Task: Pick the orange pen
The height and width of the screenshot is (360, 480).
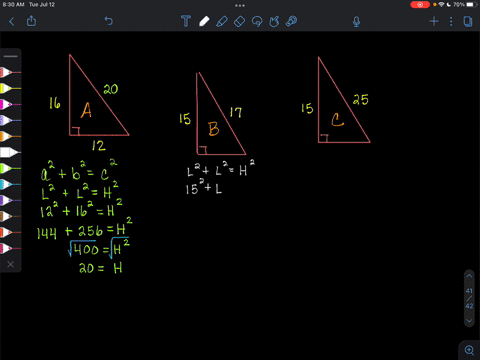Action: [10, 136]
